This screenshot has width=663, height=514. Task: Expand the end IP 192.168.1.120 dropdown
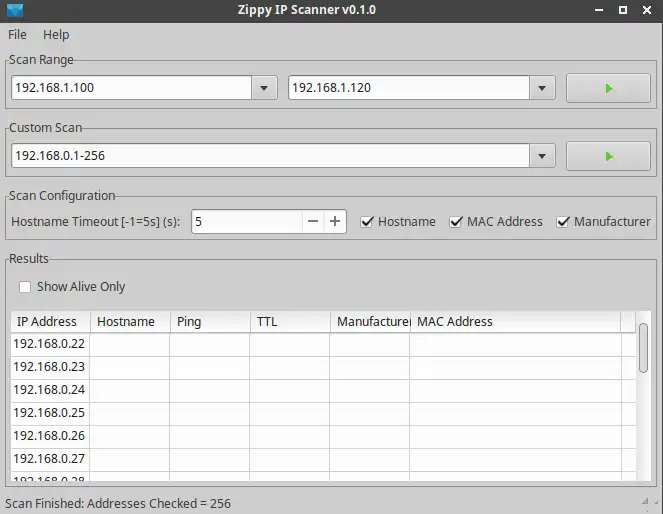(542, 88)
